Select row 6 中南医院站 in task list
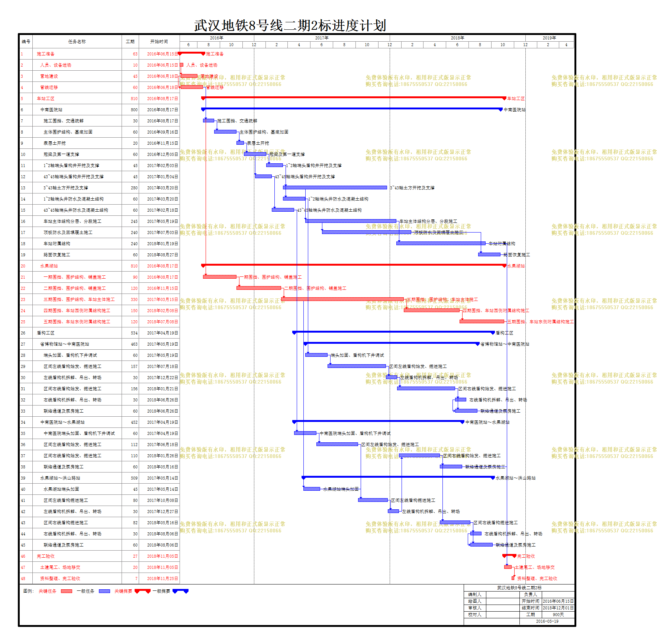Screen dimensions: 657x644 51,110
